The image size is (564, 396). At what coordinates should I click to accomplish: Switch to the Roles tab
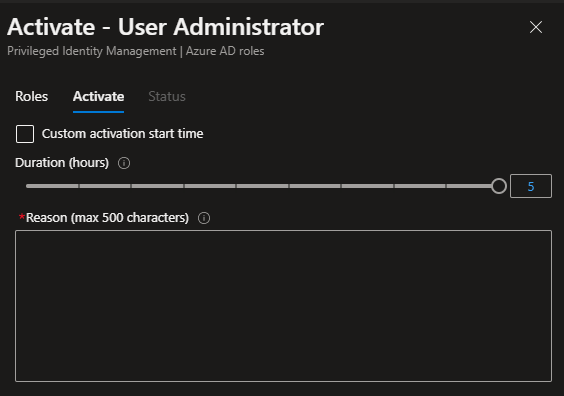point(32,96)
